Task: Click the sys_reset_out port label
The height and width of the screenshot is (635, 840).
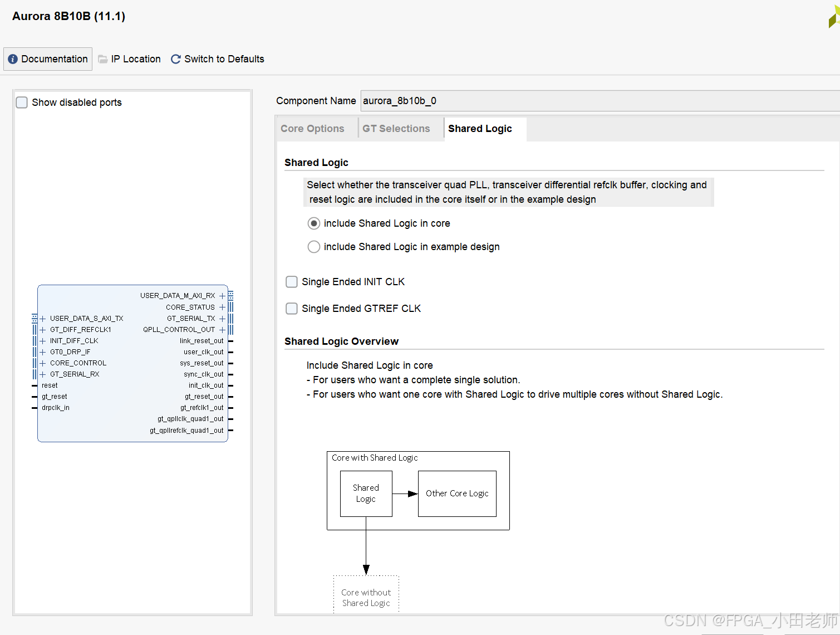Action: click(202, 363)
